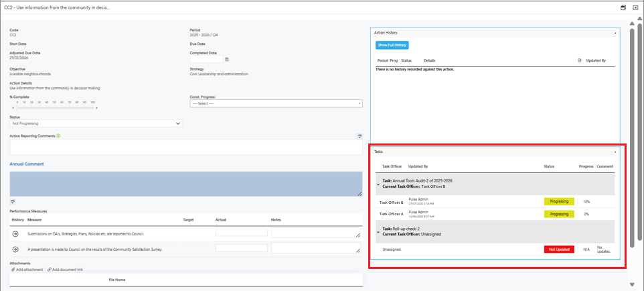Click into the Annual Comment text area
Viewport: 644px width, 291px height.
click(186, 184)
